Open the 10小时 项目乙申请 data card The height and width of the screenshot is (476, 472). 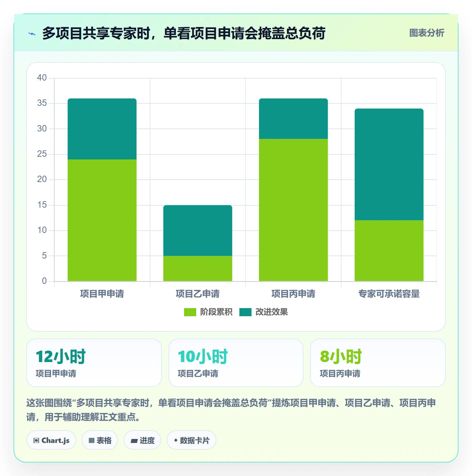click(x=236, y=363)
